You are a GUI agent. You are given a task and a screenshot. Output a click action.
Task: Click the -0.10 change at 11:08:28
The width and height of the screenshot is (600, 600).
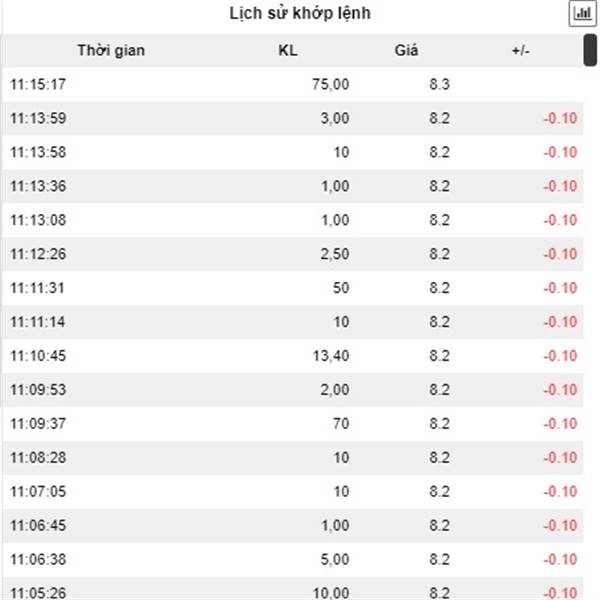tap(561, 458)
